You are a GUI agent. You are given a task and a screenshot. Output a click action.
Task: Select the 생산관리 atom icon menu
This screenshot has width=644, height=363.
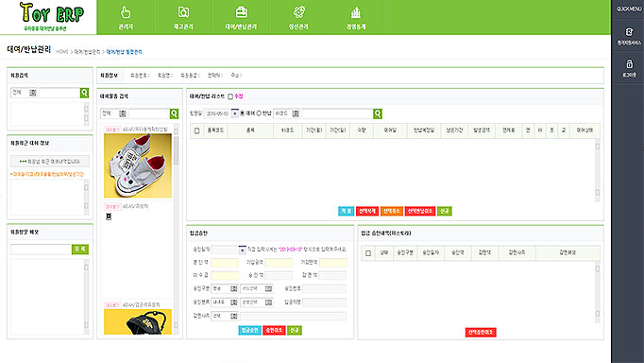click(x=298, y=17)
